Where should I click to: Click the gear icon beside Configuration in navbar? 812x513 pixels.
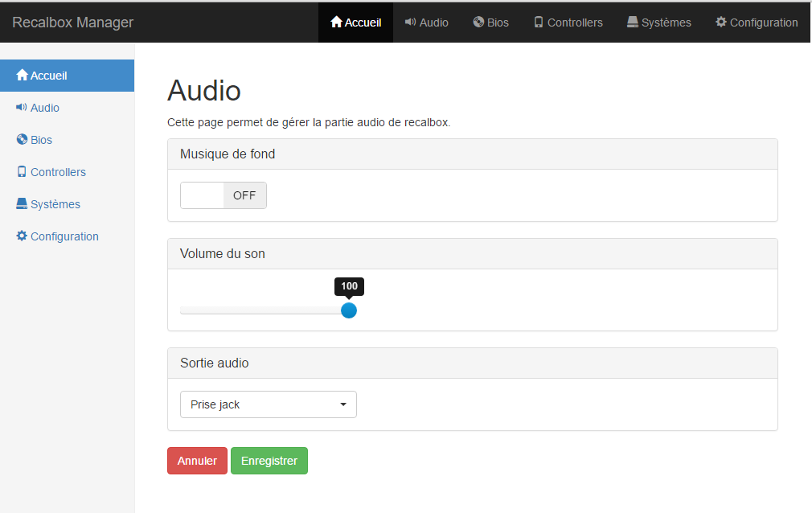pyautogui.click(x=721, y=22)
